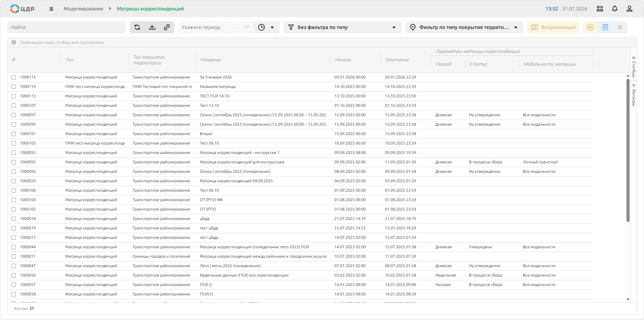Open the notifications bell

pyautogui.click(x=615, y=9)
